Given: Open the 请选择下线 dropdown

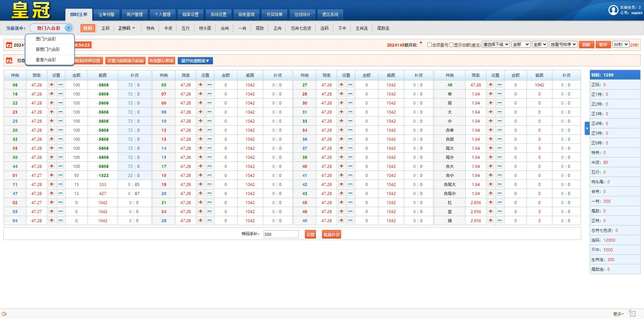Looking at the screenshot, I should 496,45.
